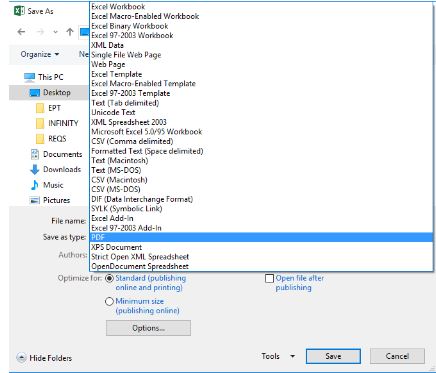
Task: Choose CSV (Macintosh) file type
Action: 262,180
